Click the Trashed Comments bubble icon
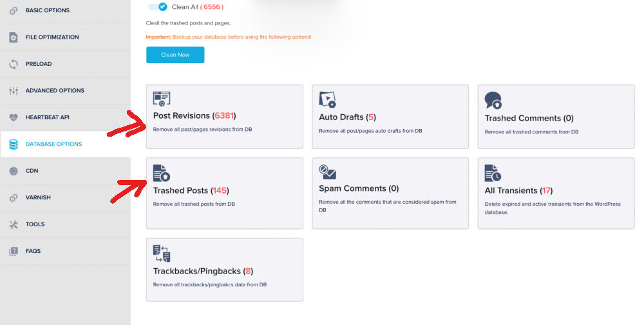This screenshot has height=325, width=644. (x=493, y=101)
